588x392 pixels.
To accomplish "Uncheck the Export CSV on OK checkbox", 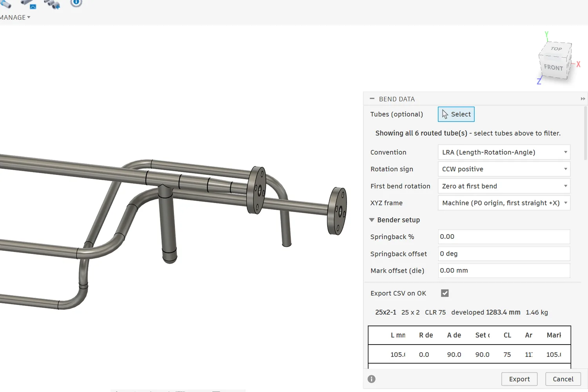I will pos(445,293).
